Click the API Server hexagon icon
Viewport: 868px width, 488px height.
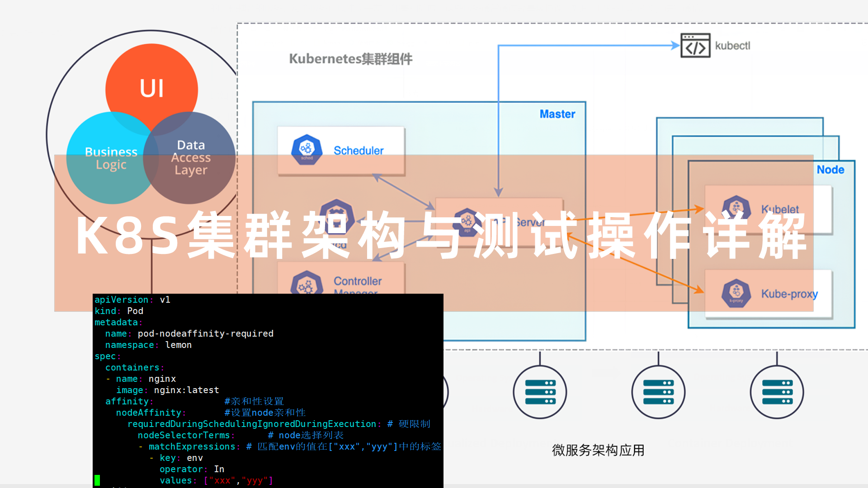pyautogui.click(x=467, y=222)
